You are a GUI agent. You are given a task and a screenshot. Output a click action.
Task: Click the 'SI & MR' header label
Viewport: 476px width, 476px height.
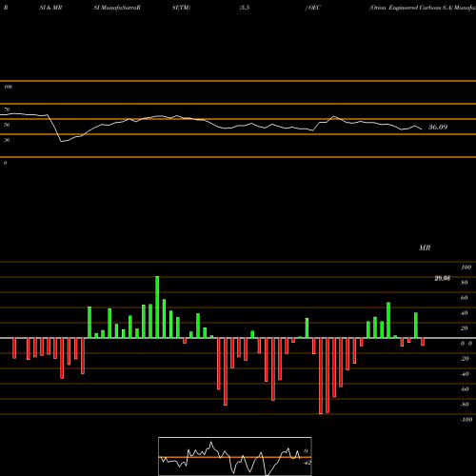tap(50, 8)
